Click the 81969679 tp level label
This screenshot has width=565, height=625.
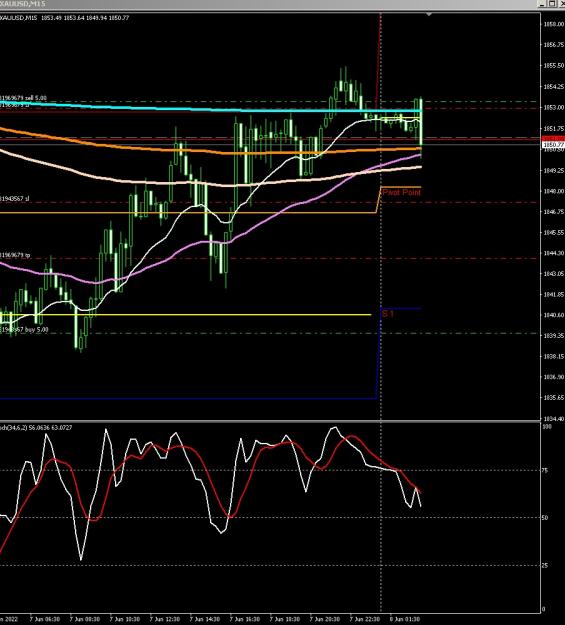pyautogui.click(x=15, y=255)
